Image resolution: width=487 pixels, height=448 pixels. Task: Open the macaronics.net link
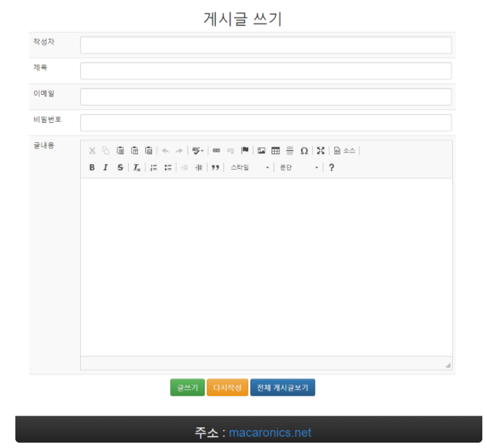(x=270, y=433)
